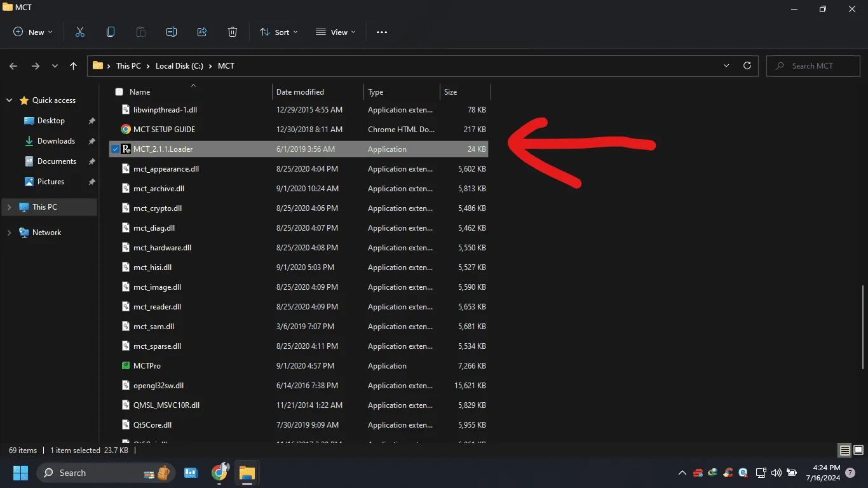Screen dimensions: 868x488
Task: Click the mct_crypto.dll file icon
Action: (126, 208)
